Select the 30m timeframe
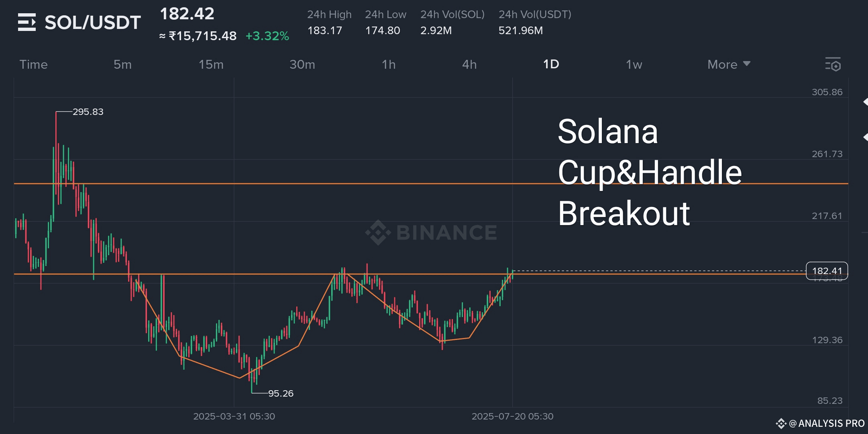 pyautogui.click(x=302, y=64)
